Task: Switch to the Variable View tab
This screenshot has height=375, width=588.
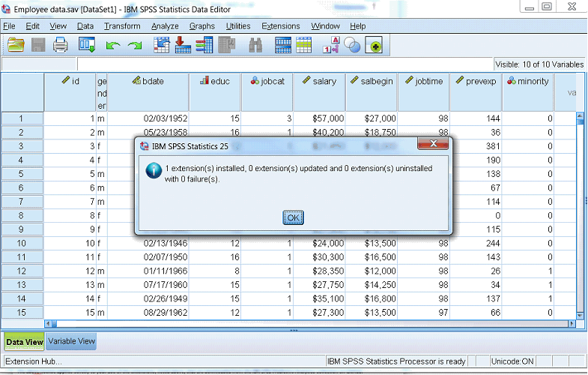Action: pos(71,341)
